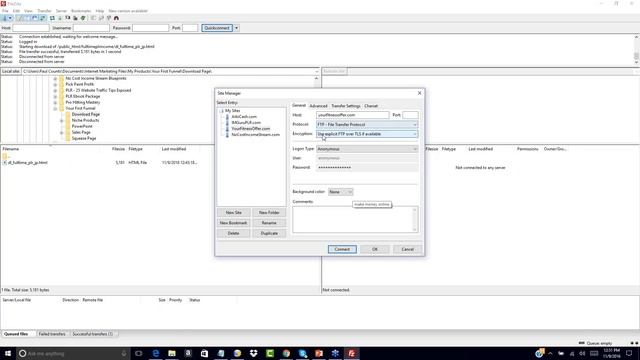The width and height of the screenshot is (640, 360).
Task: Open the Encryption dropdown
Action: pos(367,134)
